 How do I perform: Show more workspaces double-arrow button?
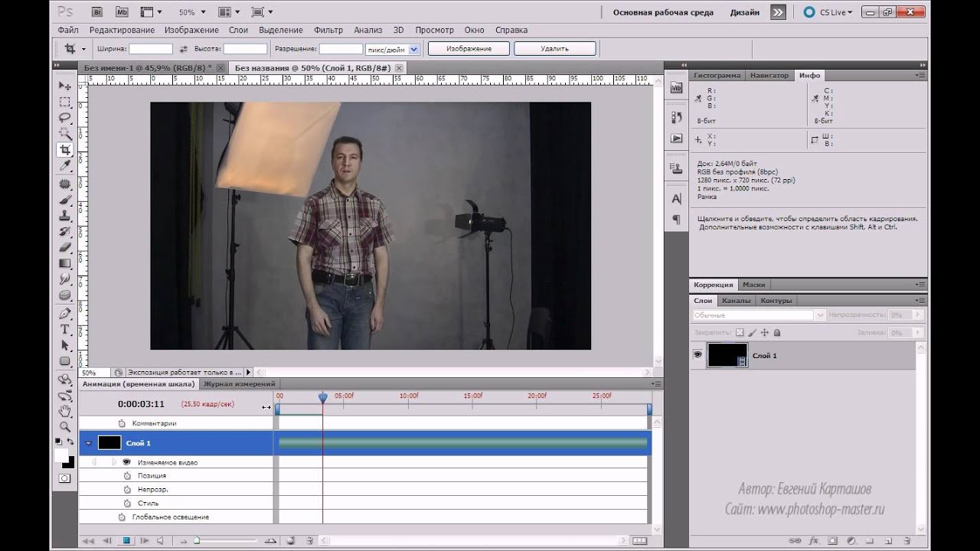tap(778, 12)
